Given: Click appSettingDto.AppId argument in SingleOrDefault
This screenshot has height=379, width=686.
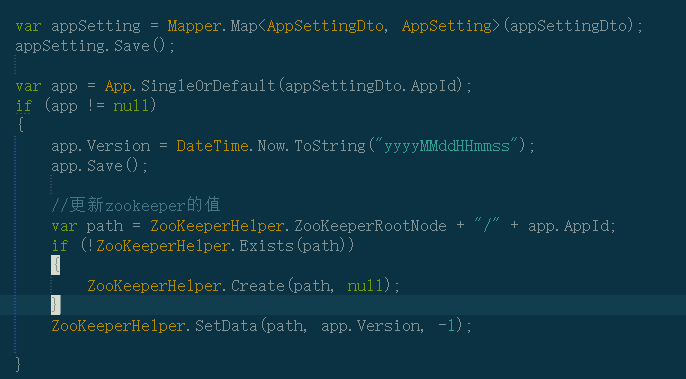Looking at the screenshot, I should (371, 86).
